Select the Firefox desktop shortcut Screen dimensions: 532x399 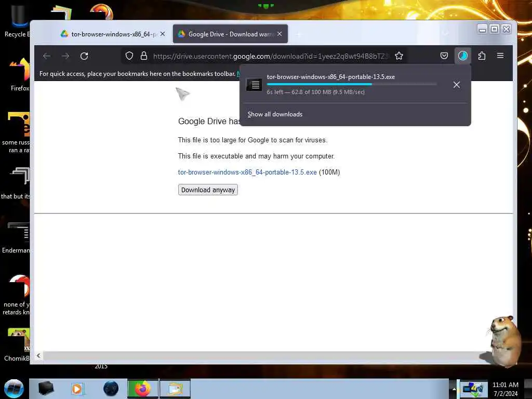pyautogui.click(x=20, y=75)
